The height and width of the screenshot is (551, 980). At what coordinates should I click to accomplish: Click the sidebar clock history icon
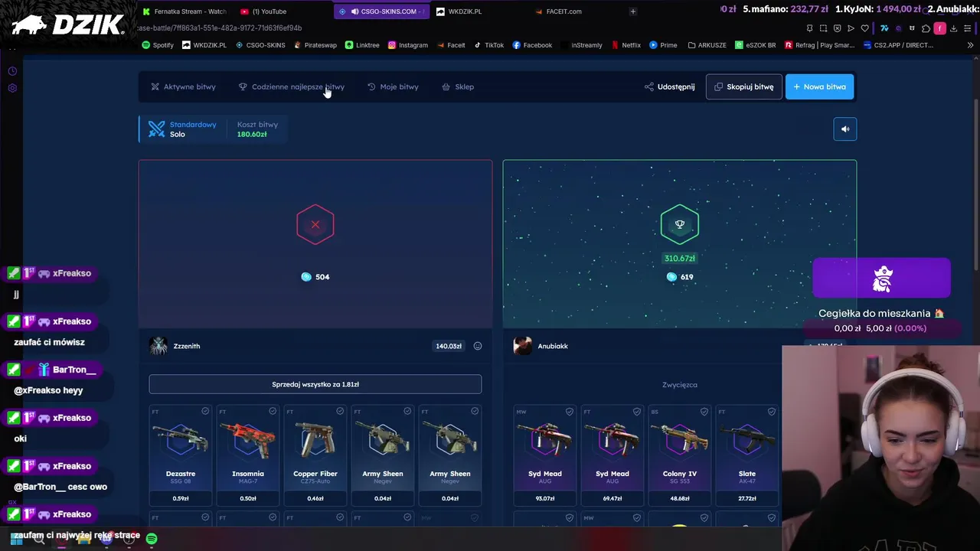(x=12, y=71)
